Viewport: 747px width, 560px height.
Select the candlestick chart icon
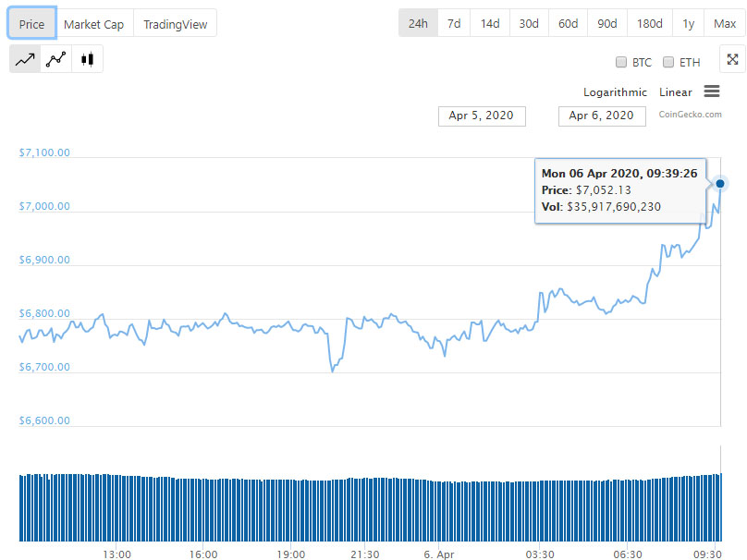pos(88,59)
